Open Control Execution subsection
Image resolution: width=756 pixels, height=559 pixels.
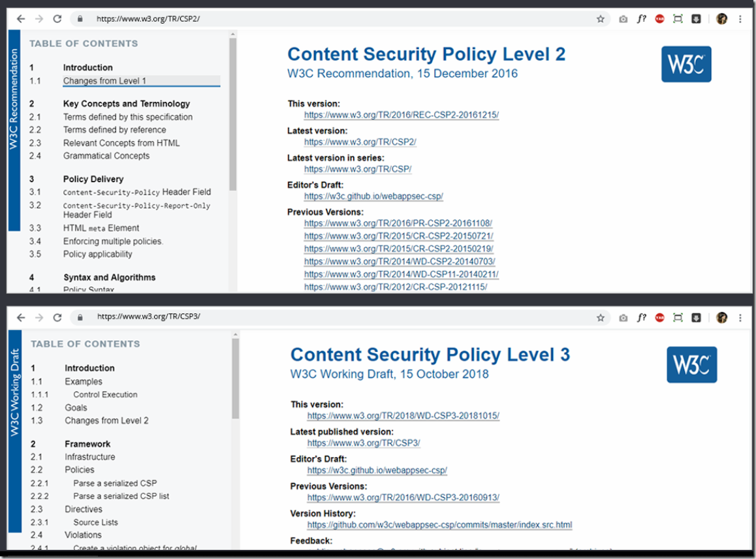[x=105, y=394]
